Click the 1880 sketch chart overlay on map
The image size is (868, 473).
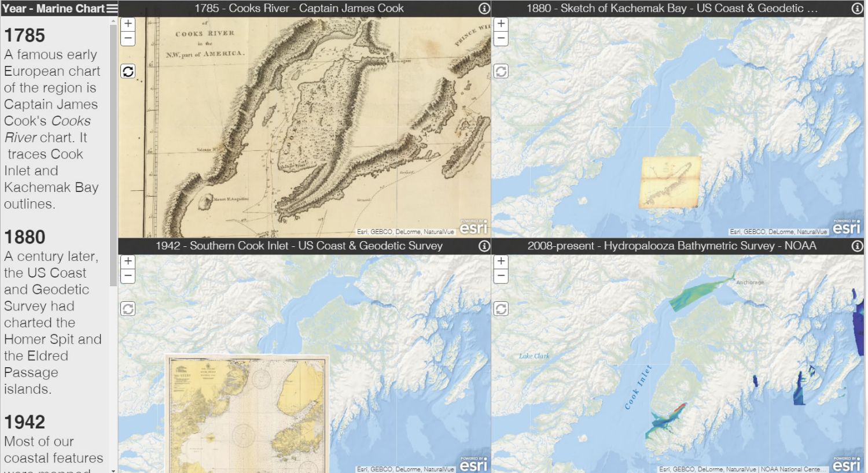click(670, 182)
